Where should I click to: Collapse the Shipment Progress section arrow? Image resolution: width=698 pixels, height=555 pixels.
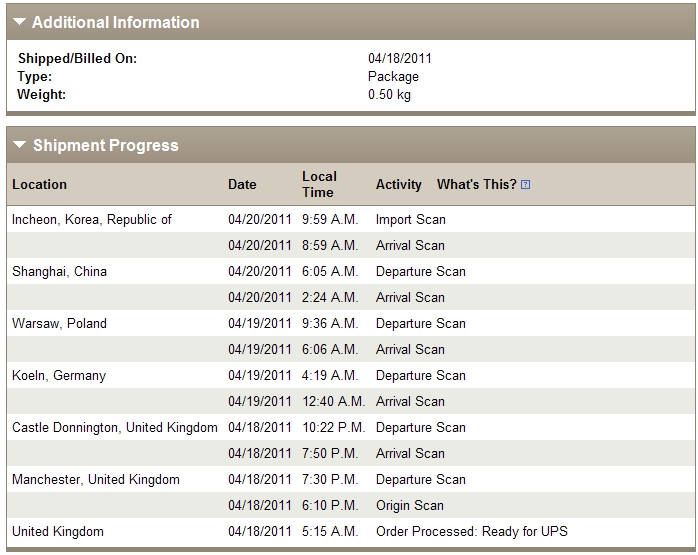[20, 145]
